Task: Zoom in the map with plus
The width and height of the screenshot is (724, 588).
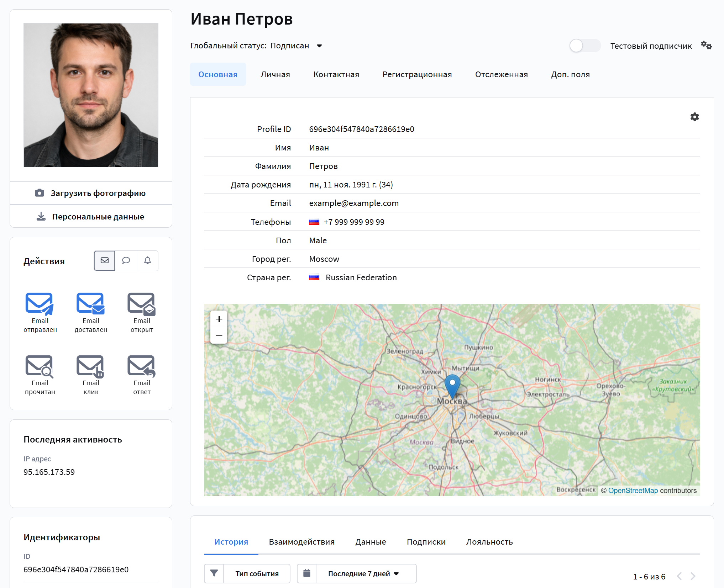Action: pos(219,319)
